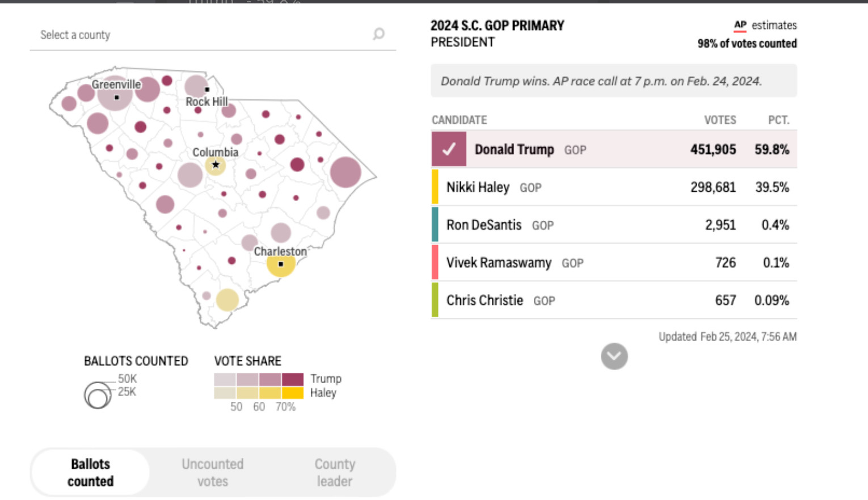
Task: Click the brightest Haley vote share swatch
Action: pyautogui.click(x=293, y=393)
